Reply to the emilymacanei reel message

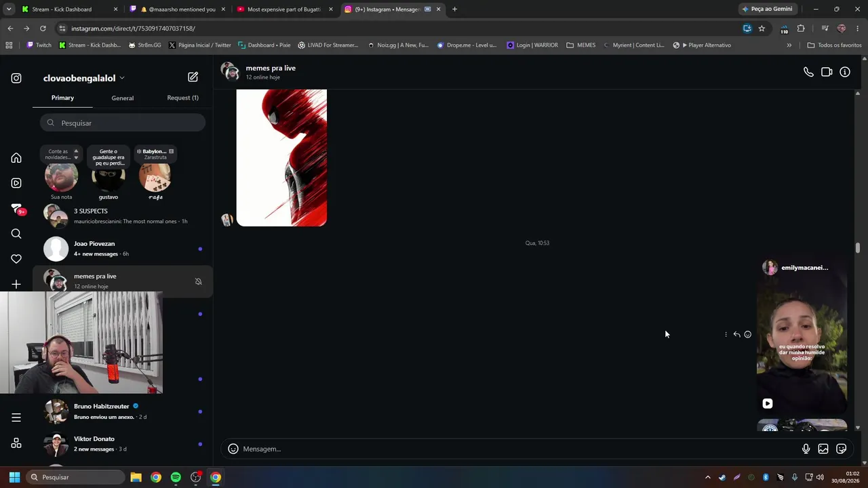[x=736, y=334]
